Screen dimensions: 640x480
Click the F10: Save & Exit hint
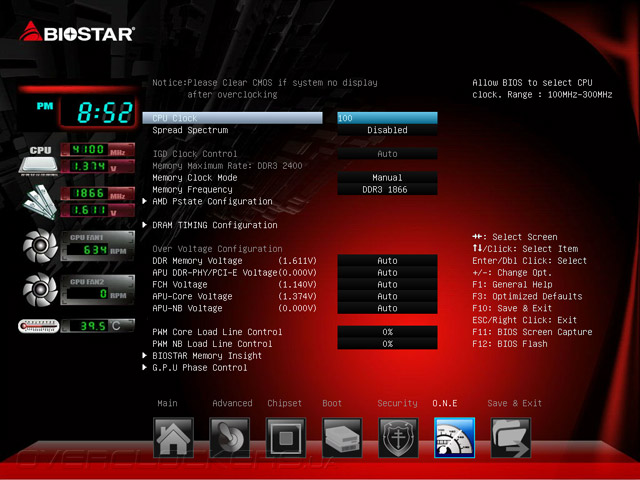point(512,308)
